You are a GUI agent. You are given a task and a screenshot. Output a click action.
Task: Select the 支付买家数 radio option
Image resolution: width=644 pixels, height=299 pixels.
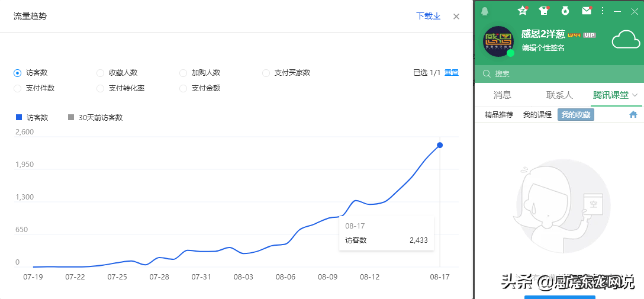[x=266, y=73]
